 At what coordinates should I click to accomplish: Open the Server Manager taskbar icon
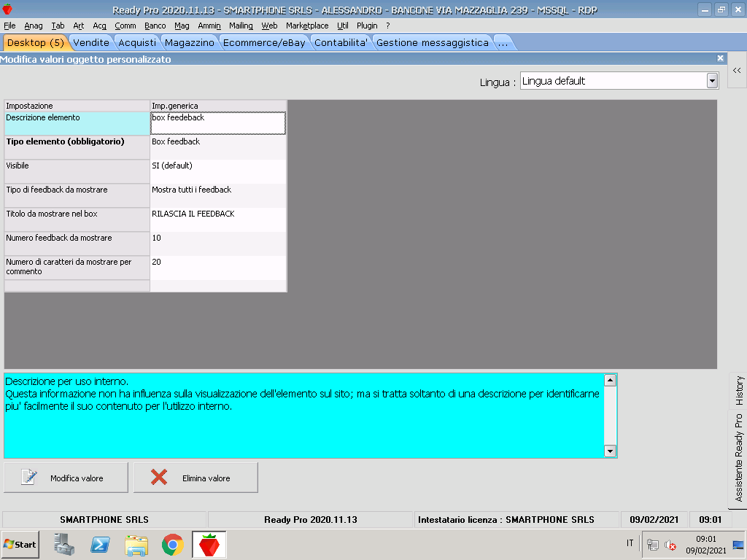click(64, 544)
